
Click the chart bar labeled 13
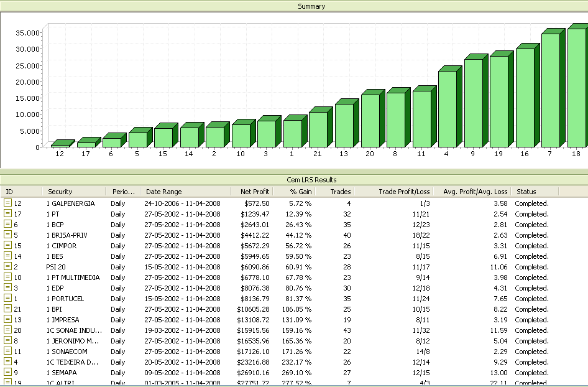click(347, 123)
